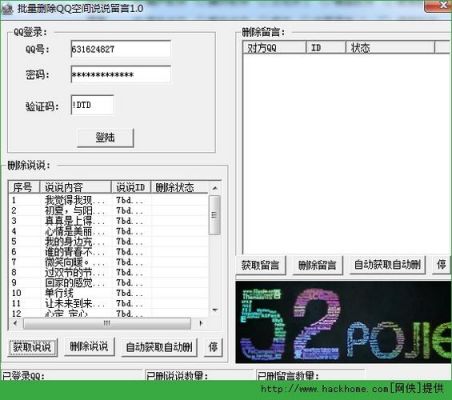Image resolution: width=452 pixels, height=400 pixels.
Task: Select row 10 '单行线'
Action: coord(109,293)
